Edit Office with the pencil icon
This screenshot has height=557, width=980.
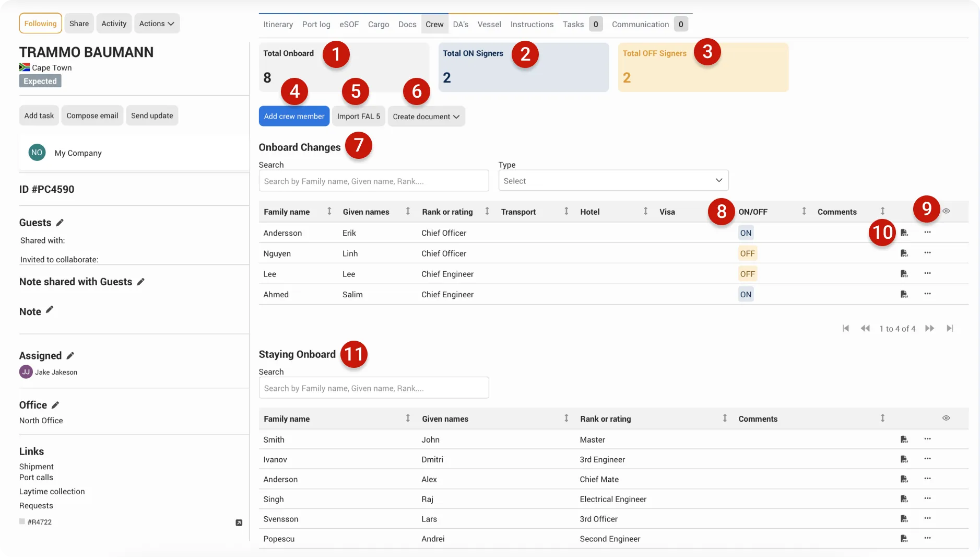(x=55, y=405)
